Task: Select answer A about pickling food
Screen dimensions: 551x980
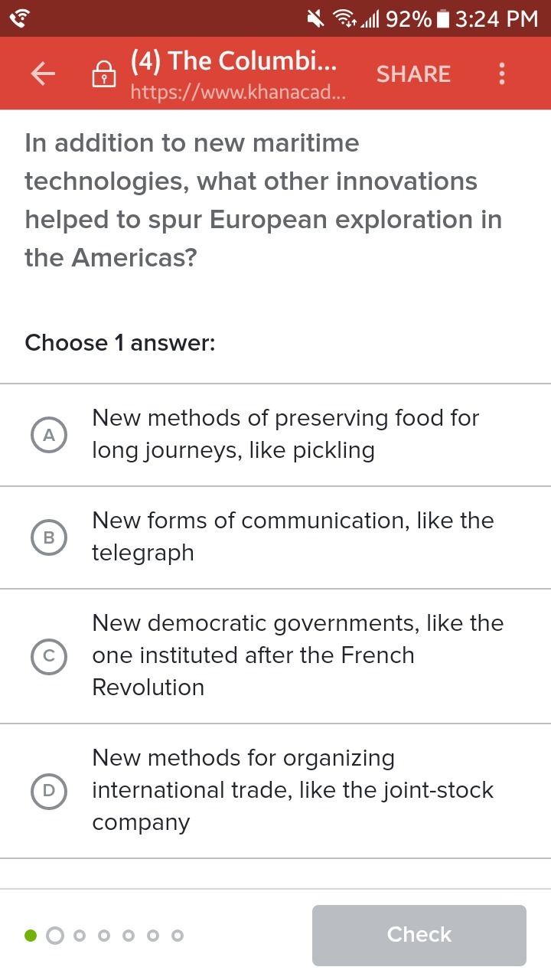Action: pos(49,434)
